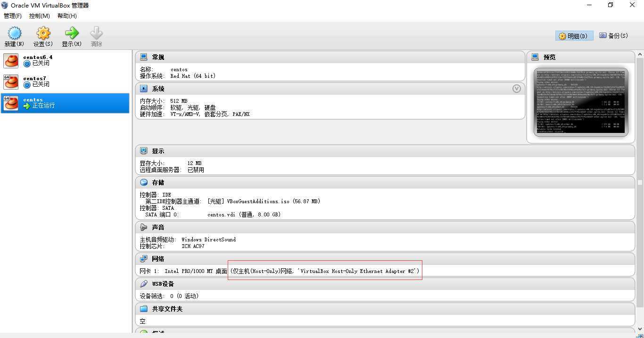Image resolution: width=644 pixels, height=338 pixels.
Task: Click the 512 MB memory size value
Action: pos(179,101)
